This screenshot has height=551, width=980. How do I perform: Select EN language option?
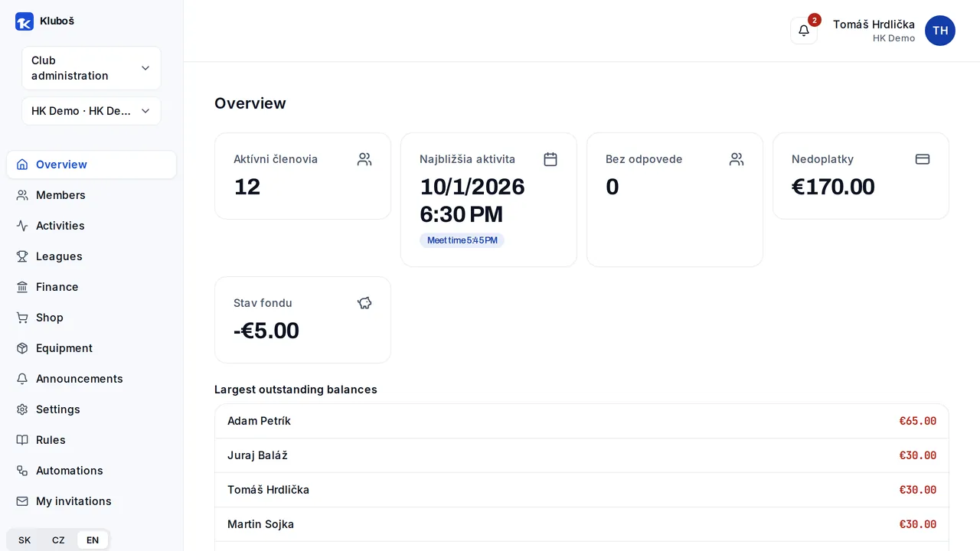click(93, 540)
